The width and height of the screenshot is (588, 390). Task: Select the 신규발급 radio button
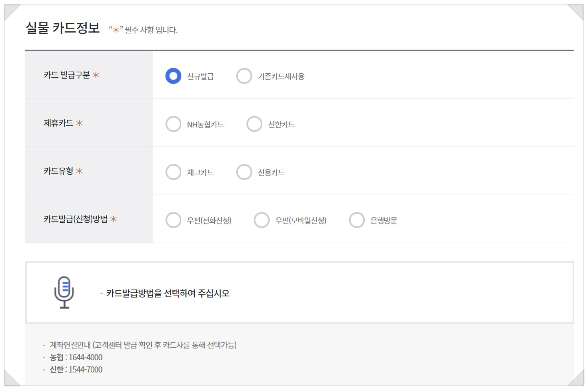point(173,76)
